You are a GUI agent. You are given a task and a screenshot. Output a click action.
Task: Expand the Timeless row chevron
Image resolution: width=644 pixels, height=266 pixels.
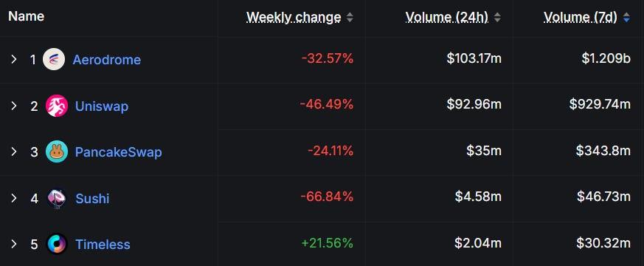13,245
